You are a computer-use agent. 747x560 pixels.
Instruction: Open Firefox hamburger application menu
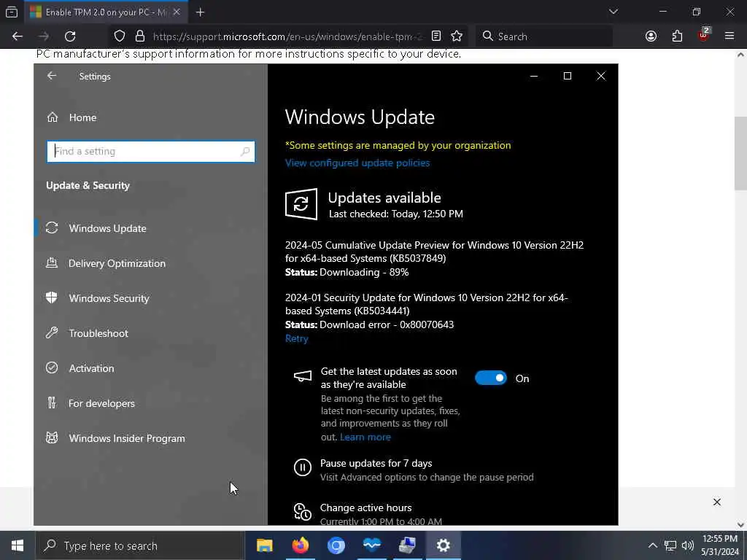point(729,36)
